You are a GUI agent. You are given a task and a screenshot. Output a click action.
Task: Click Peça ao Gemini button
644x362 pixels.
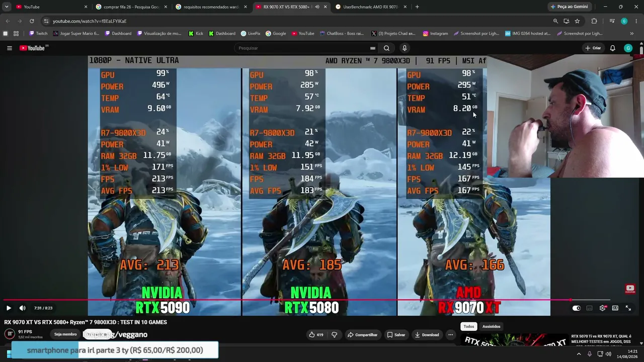point(569,7)
